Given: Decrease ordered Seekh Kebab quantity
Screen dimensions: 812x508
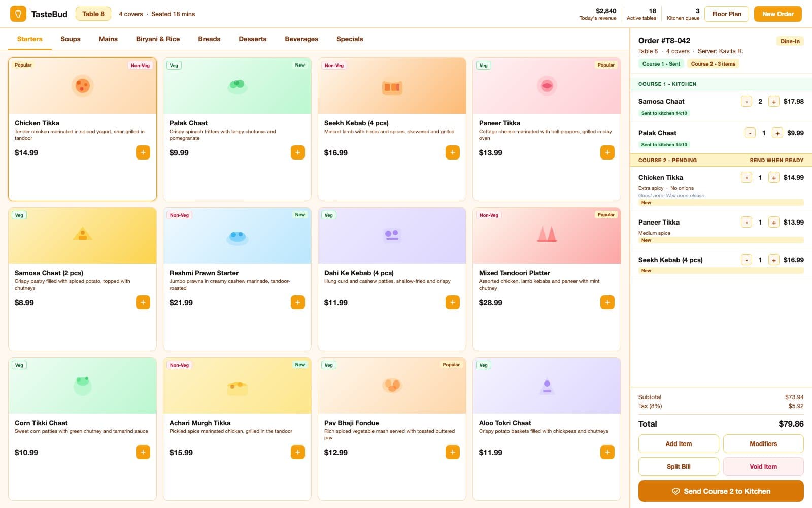Looking at the screenshot, I should pos(746,260).
